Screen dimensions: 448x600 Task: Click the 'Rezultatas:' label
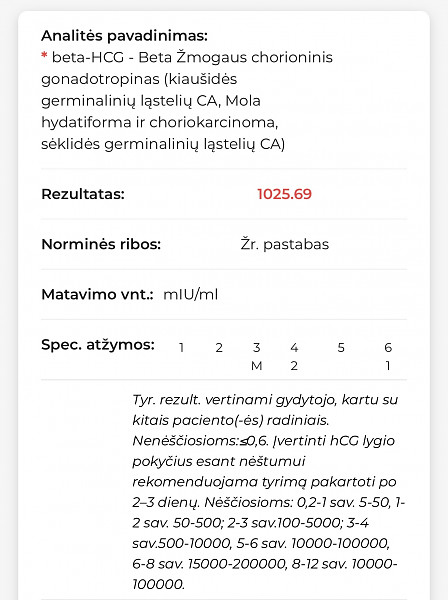click(x=83, y=194)
